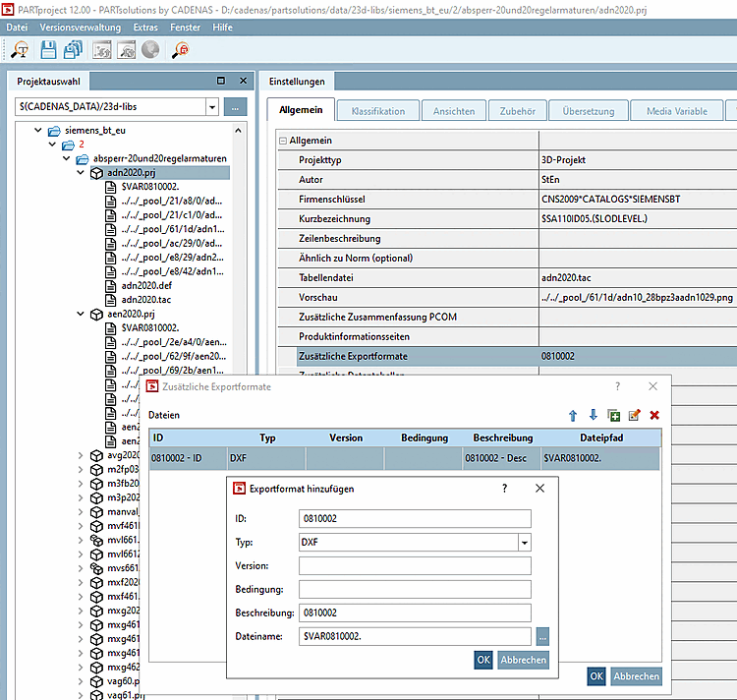Screen dimensions: 737x700
Task: Delete export format with red X icon
Action: [x=654, y=416]
